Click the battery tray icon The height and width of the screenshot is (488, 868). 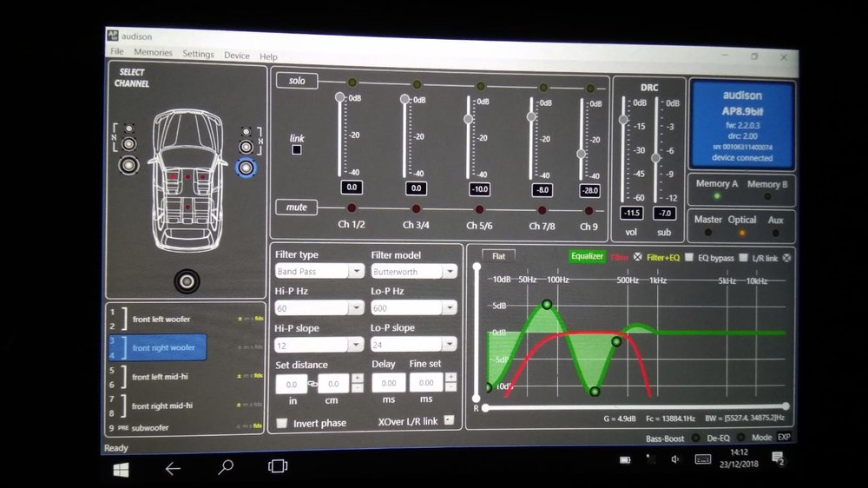click(x=625, y=459)
